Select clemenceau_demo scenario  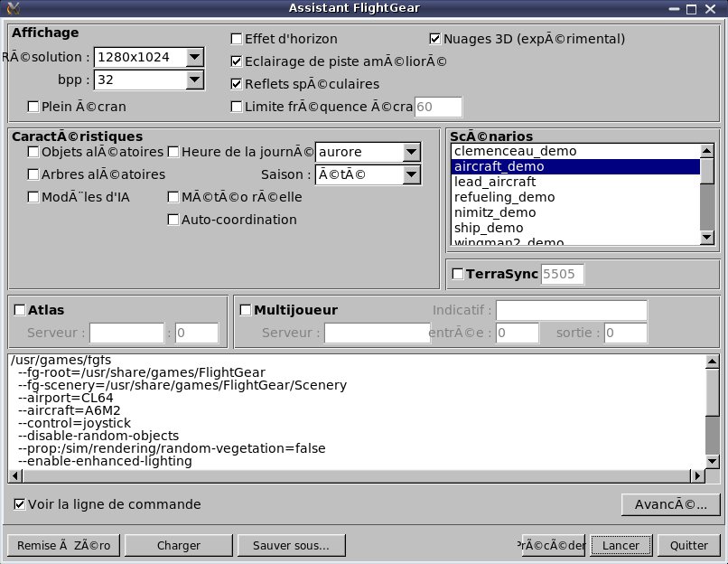[x=575, y=151]
